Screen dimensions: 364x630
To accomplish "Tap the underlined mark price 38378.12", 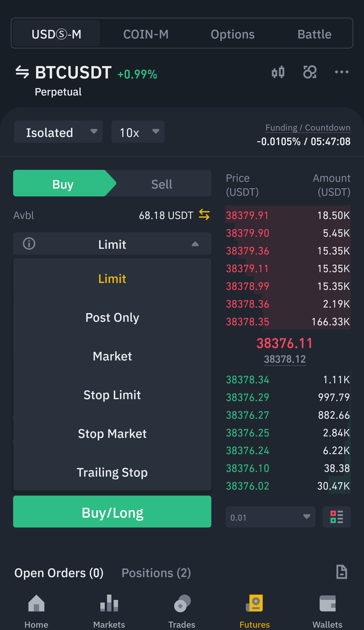I will (285, 359).
